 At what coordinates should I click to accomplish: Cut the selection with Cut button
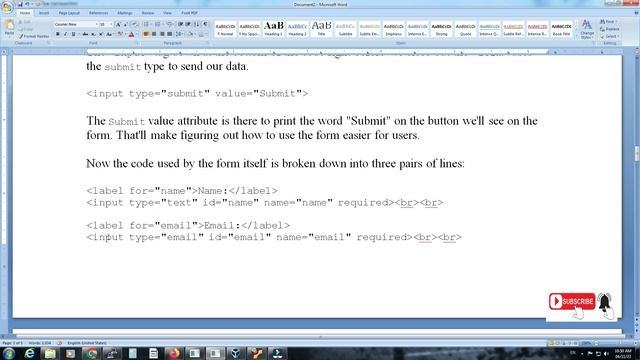pos(24,22)
